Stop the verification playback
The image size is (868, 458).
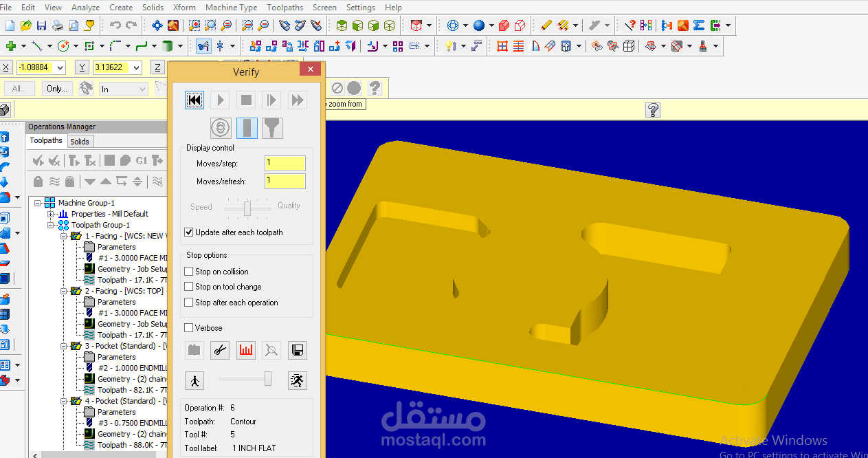246,100
